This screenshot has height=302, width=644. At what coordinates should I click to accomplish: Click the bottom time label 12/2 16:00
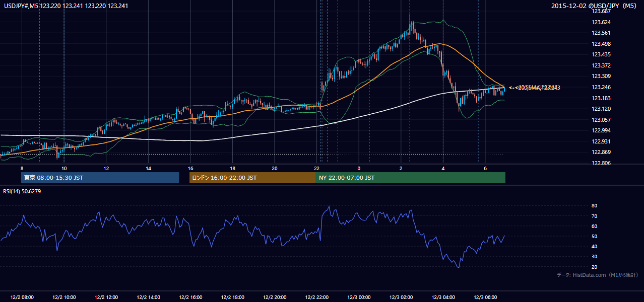pos(190,297)
